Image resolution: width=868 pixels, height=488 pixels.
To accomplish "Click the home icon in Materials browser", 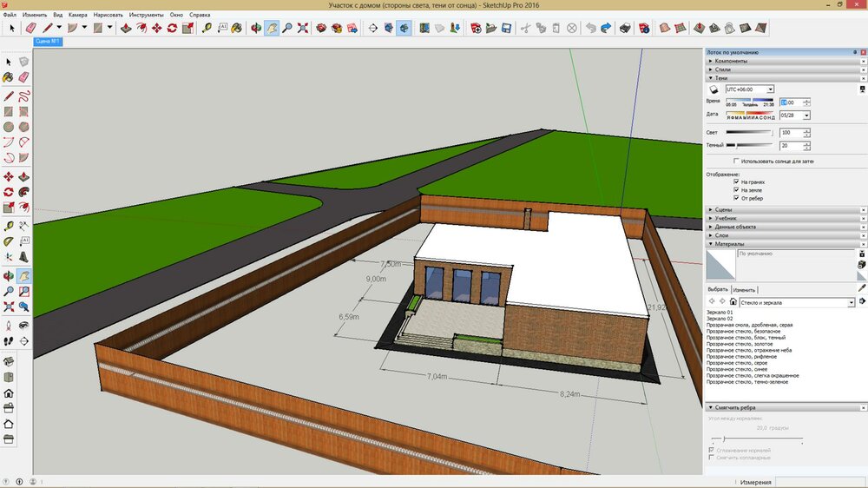I will pos(733,302).
